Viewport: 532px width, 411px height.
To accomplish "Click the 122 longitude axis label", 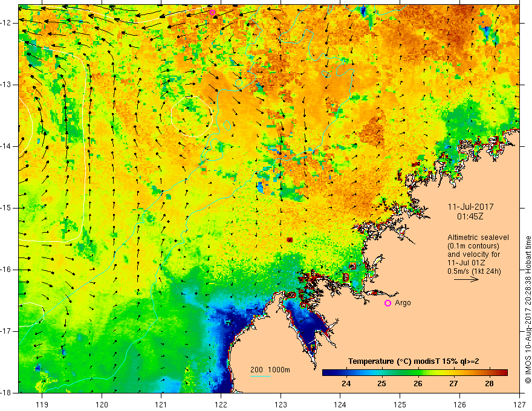I will [221, 404].
